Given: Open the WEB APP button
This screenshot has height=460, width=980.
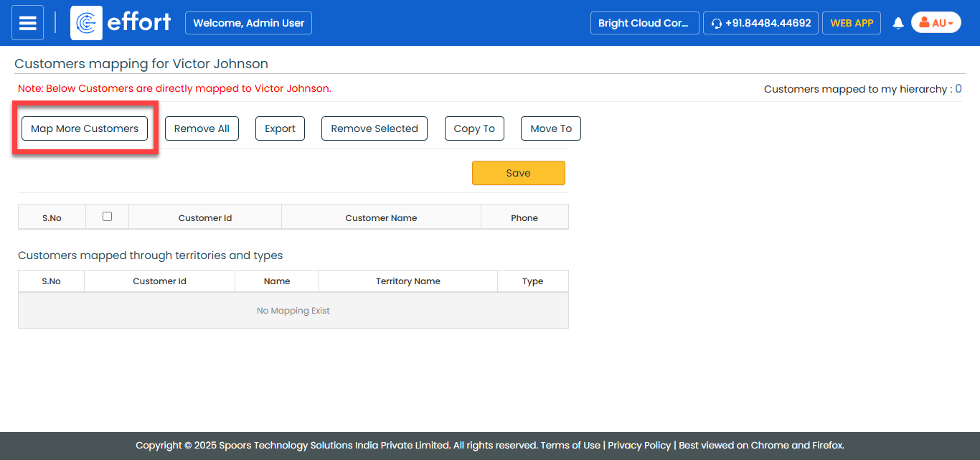Looking at the screenshot, I should [x=851, y=23].
